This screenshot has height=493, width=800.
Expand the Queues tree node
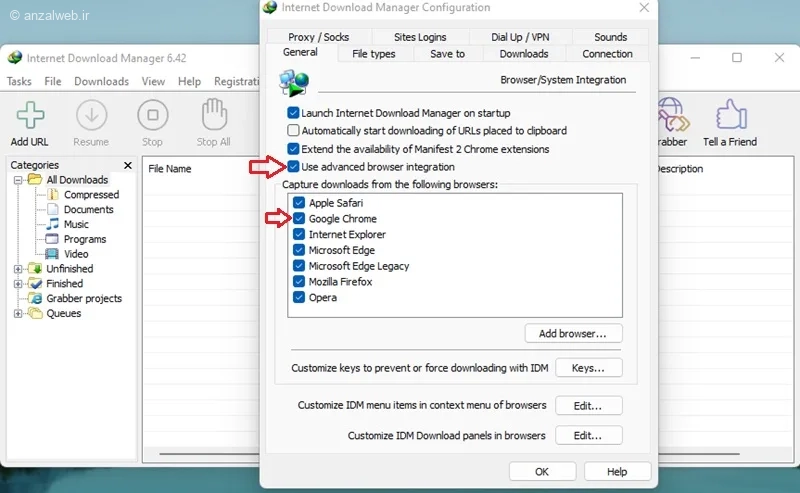[18, 313]
